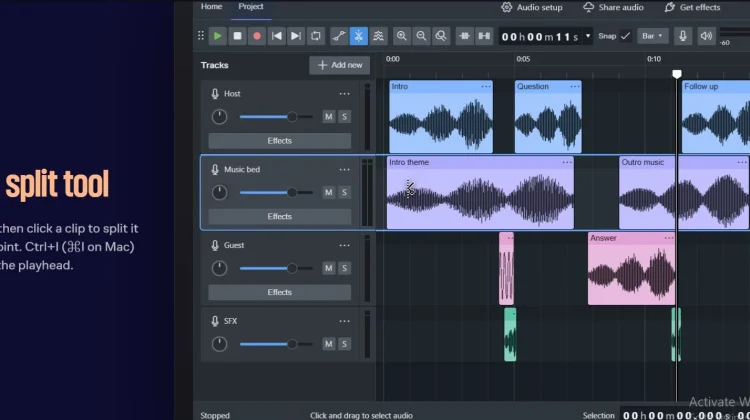Solo the Music bed track
Viewport: 750px width, 420px height.
coord(344,192)
